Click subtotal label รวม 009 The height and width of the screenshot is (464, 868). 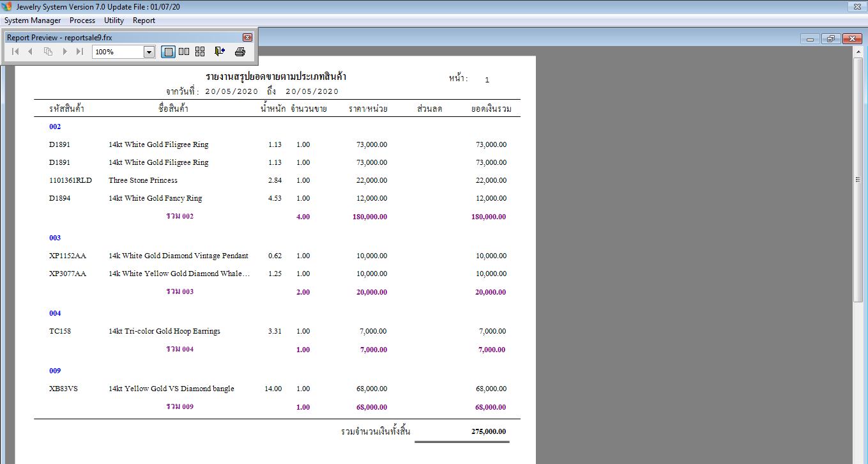(x=179, y=406)
